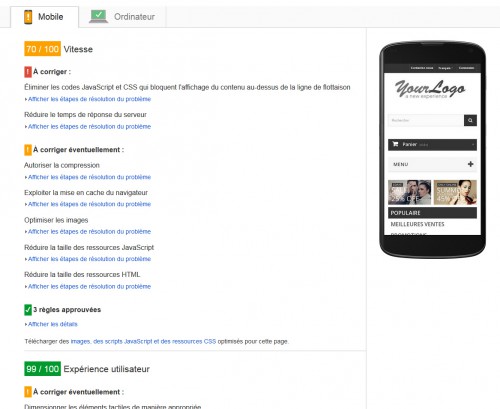Expand Afficher les détails for approved rules
Image resolution: width=500 pixels, height=409 pixels.
53,324
